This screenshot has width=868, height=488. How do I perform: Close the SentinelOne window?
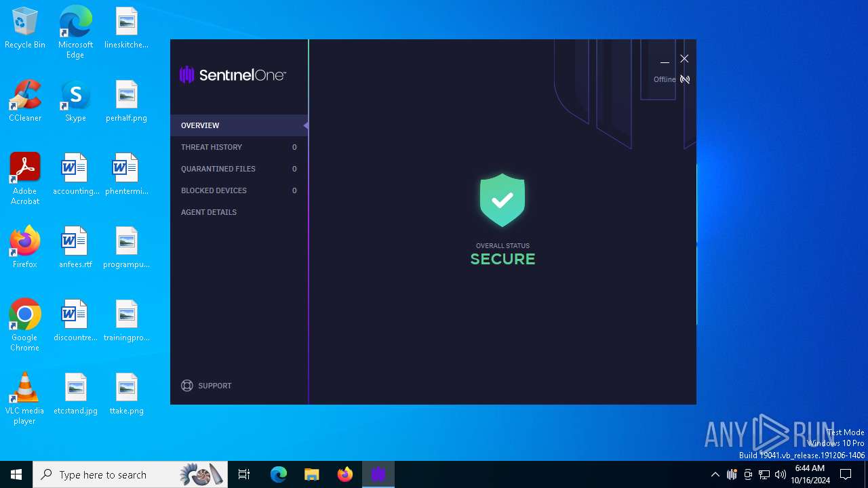pos(684,59)
